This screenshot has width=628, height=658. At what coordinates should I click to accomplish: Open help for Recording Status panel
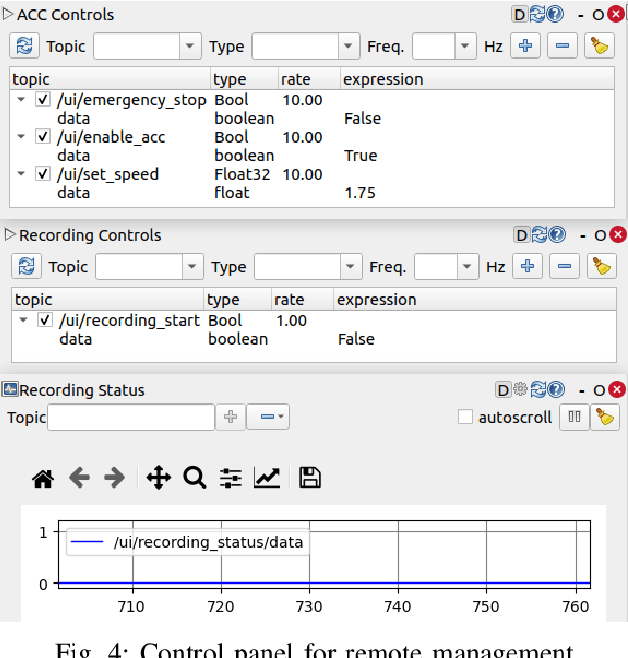556,390
